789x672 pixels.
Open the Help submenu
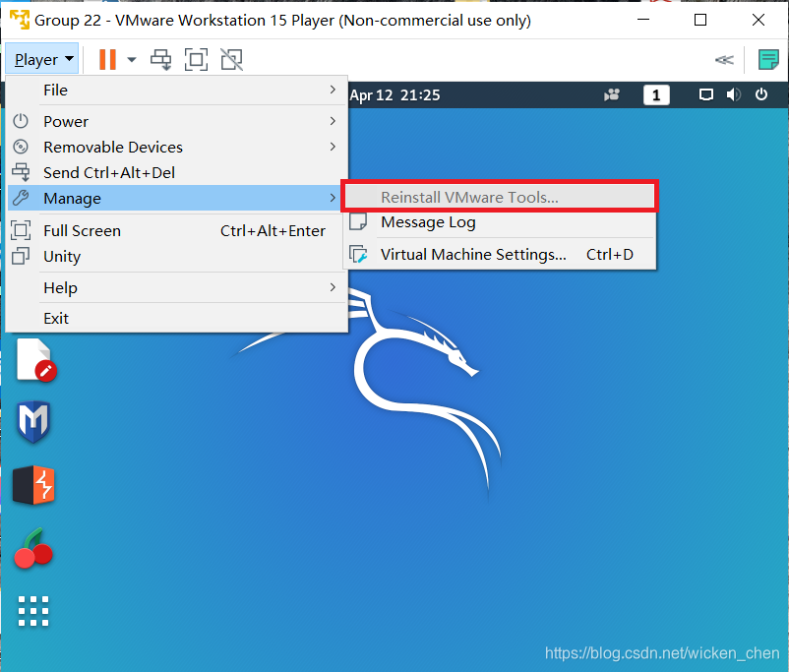click(x=177, y=287)
